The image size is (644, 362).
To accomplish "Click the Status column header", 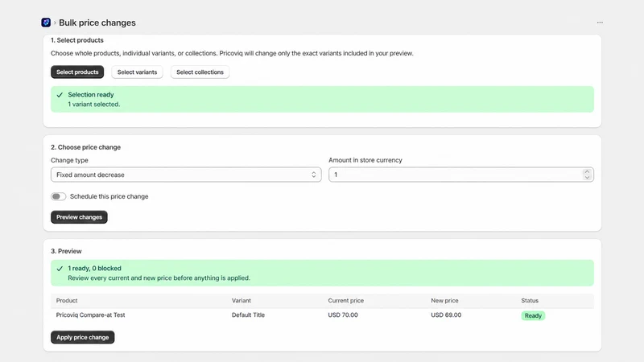I will pyautogui.click(x=530, y=300).
